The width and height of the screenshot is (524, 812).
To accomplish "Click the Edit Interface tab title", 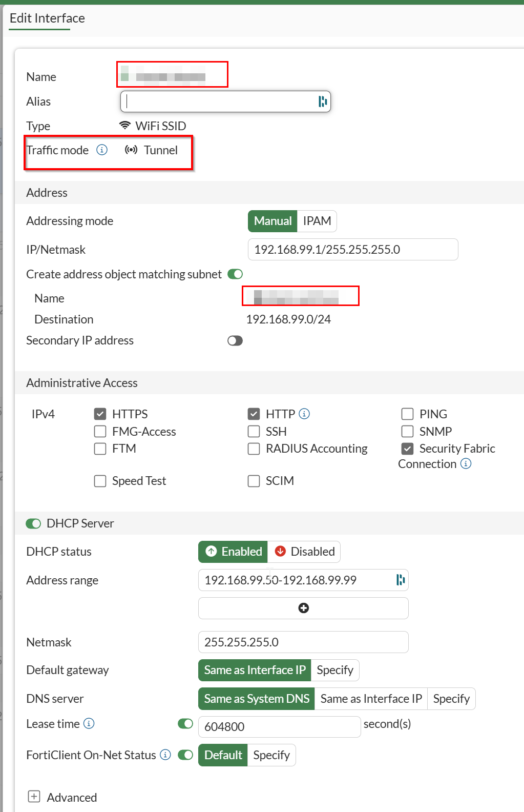I will [x=47, y=18].
